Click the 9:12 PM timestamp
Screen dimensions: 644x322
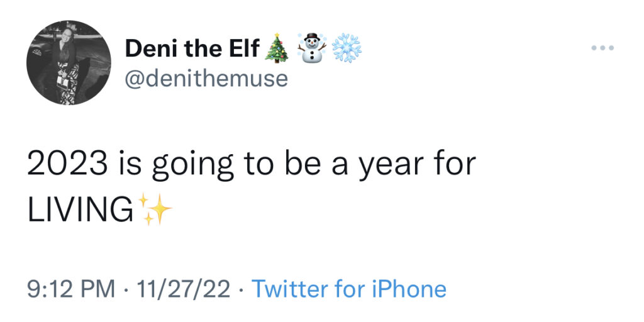[72, 289]
